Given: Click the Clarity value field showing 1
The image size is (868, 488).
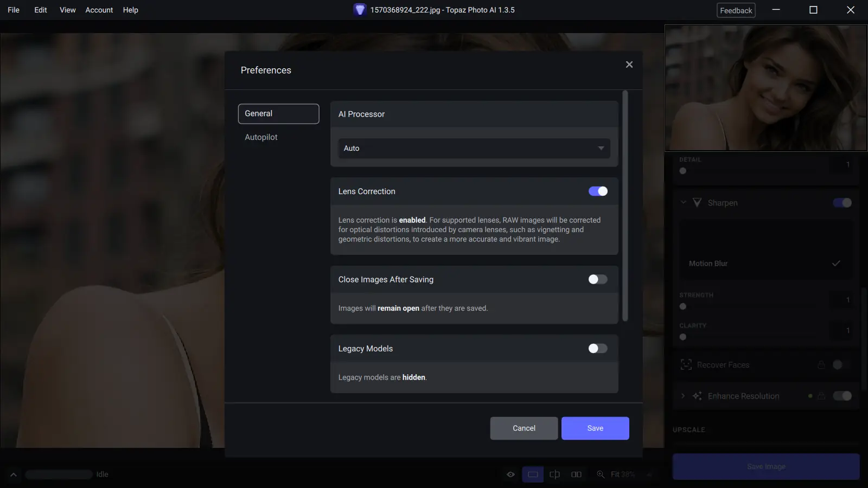Looking at the screenshot, I should (841, 330).
